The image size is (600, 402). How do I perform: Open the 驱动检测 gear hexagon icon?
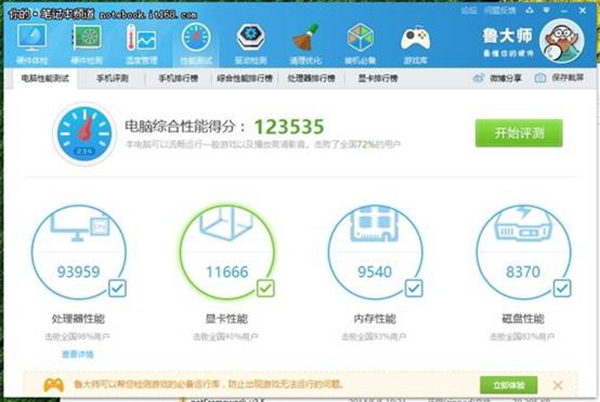250,37
